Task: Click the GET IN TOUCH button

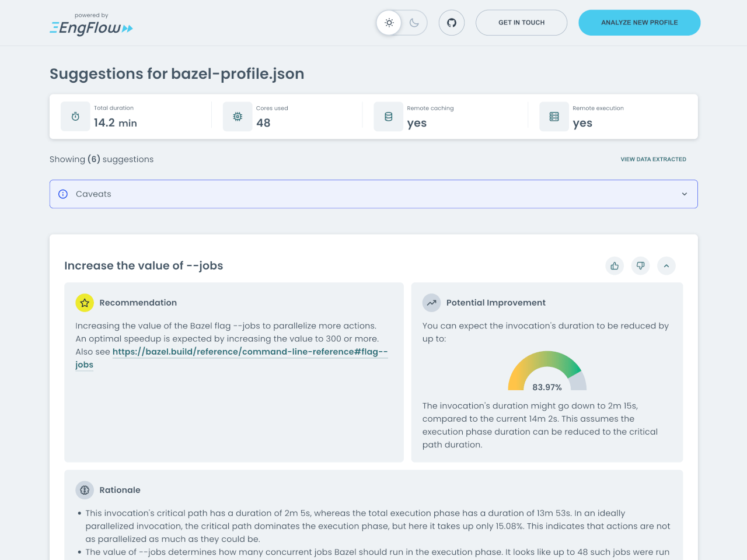Action: coord(521,22)
